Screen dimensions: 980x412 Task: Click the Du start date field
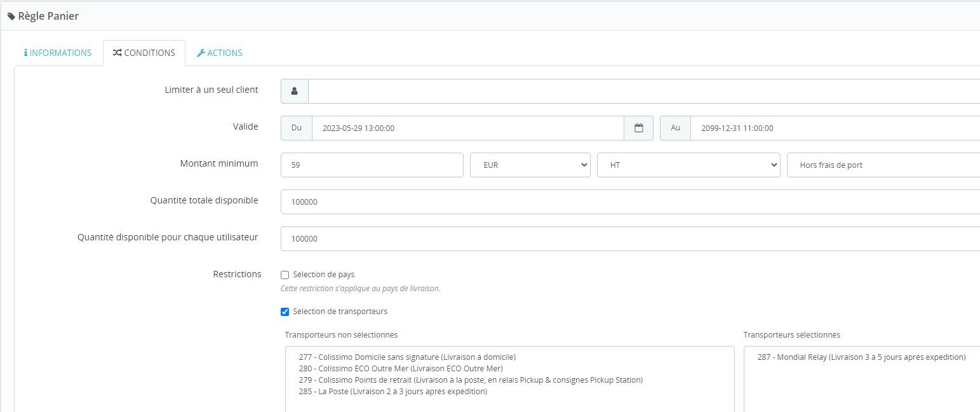468,128
